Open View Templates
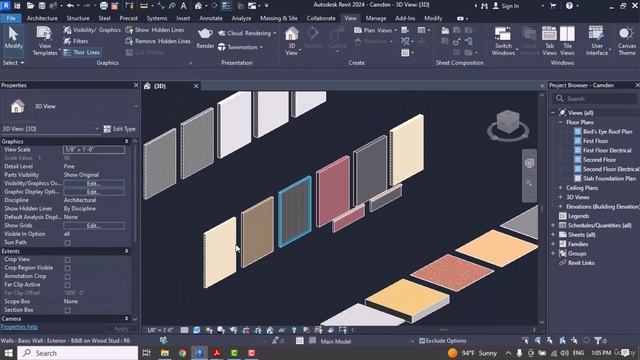The width and height of the screenshot is (640, 360). [x=44, y=41]
